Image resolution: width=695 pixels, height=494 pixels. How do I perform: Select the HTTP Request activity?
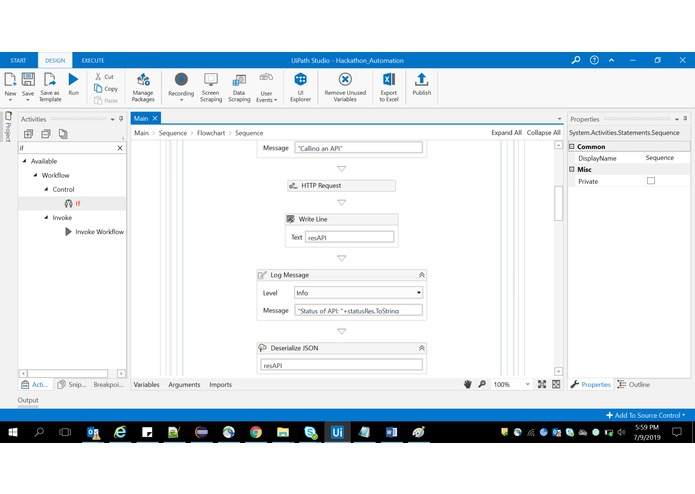pos(341,186)
